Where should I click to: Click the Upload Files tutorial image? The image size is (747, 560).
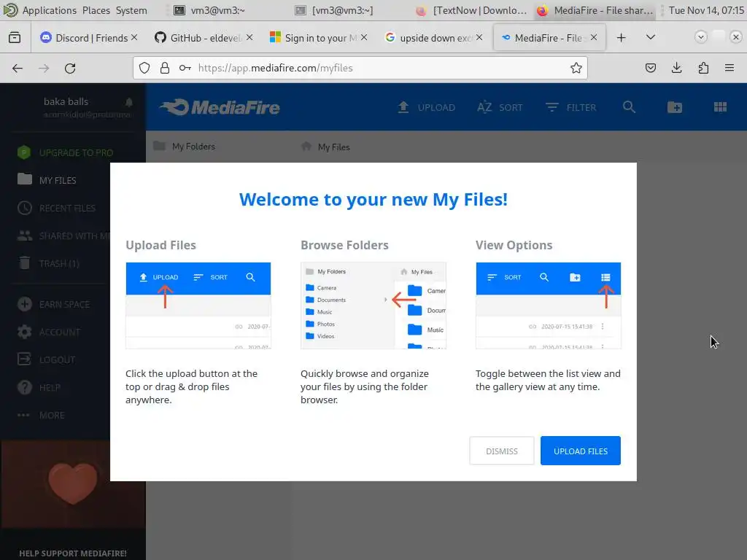point(198,306)
